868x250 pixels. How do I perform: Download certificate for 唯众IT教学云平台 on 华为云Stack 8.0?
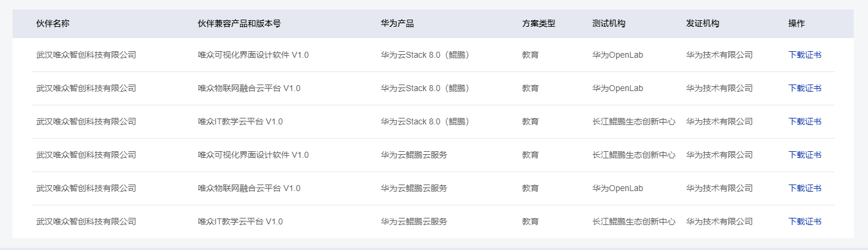[x=804, y=121]
